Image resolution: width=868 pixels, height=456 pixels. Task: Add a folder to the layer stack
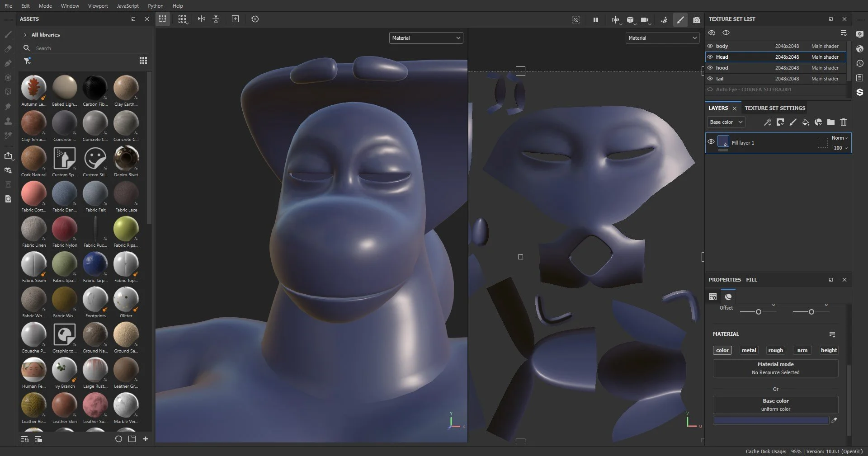pos(831,122)
